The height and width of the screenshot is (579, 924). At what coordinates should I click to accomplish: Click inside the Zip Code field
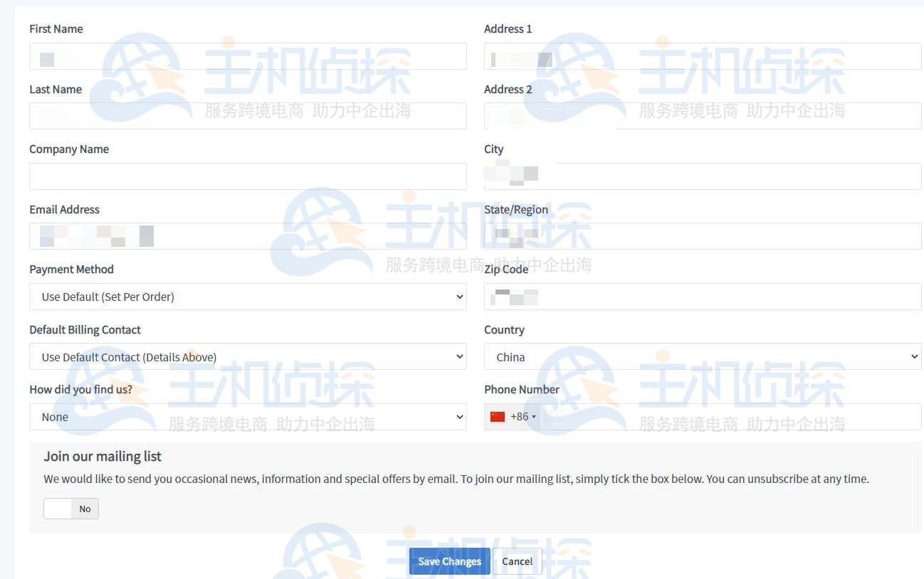click(x=702, y=297)
